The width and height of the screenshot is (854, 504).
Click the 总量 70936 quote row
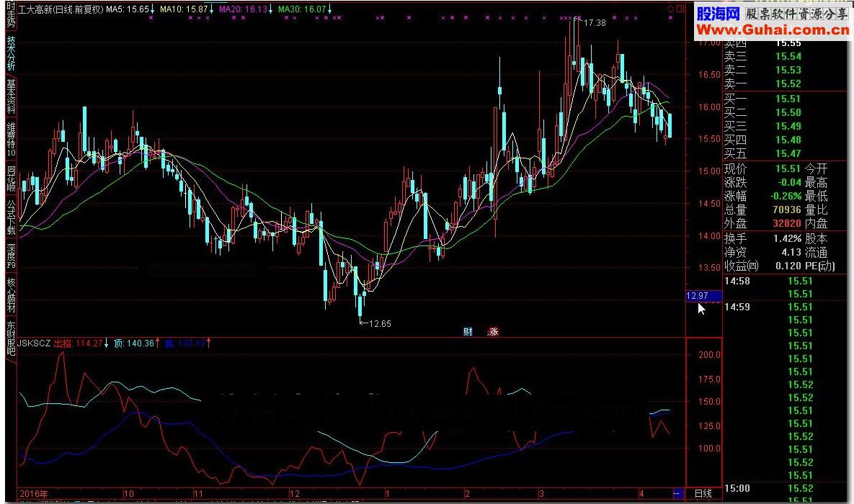pyautogui.click(x=762, y=210)
